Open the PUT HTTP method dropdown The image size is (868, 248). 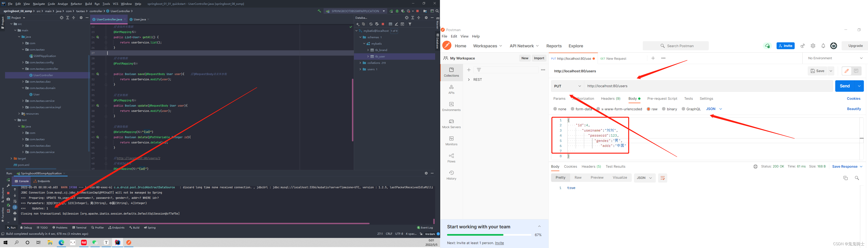567,86
